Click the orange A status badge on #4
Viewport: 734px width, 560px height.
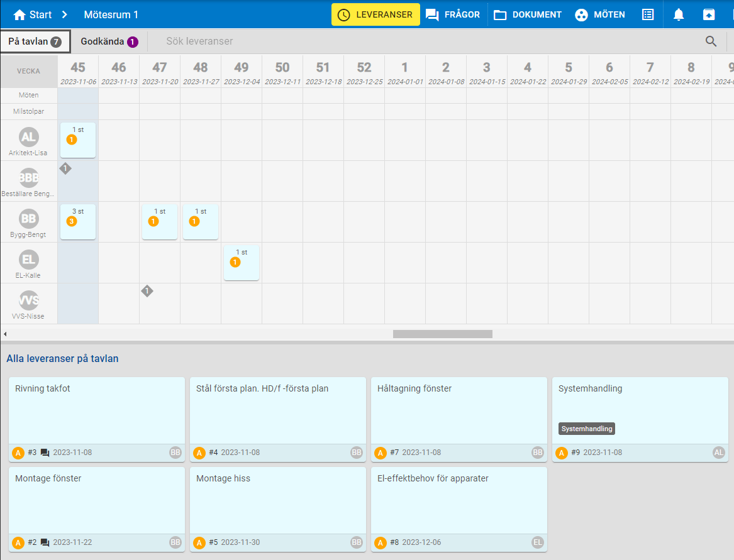tap(199, 453)
